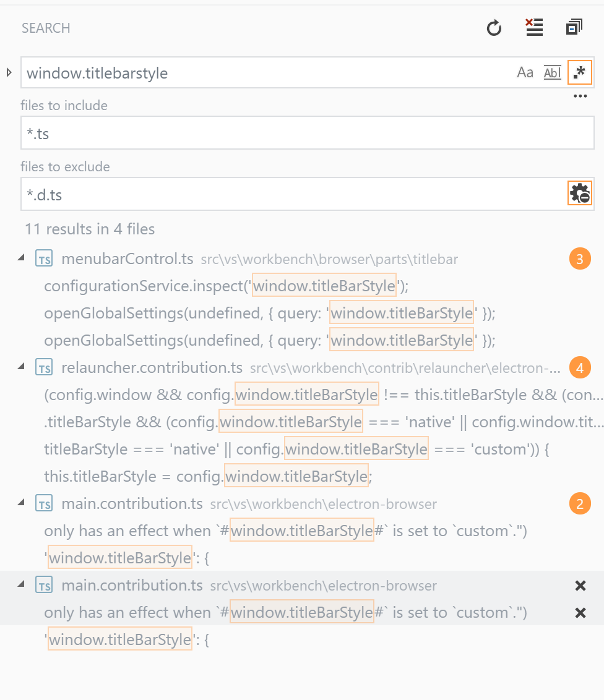Image resolution: width=604 pixels, height=700 pixels.
Task: Expand the search box to show replace field
Action: pyautogui.click(x=8, y=72)
